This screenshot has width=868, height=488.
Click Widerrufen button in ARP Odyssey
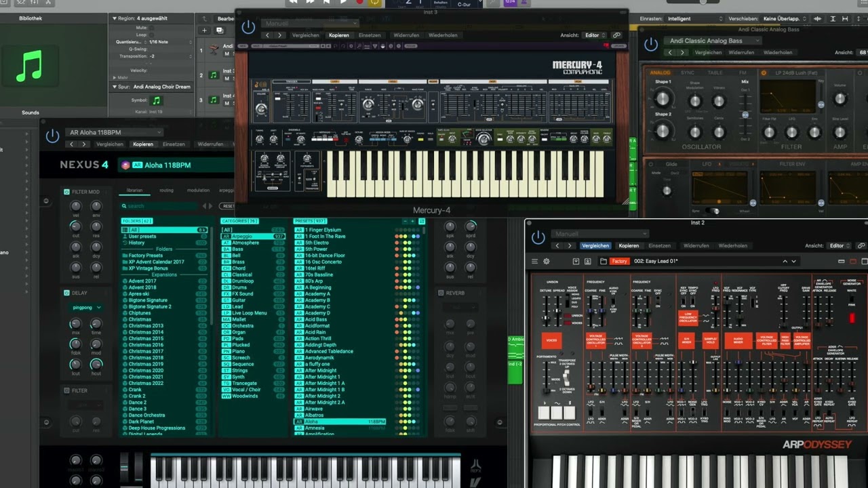click(x=696, y=246)
